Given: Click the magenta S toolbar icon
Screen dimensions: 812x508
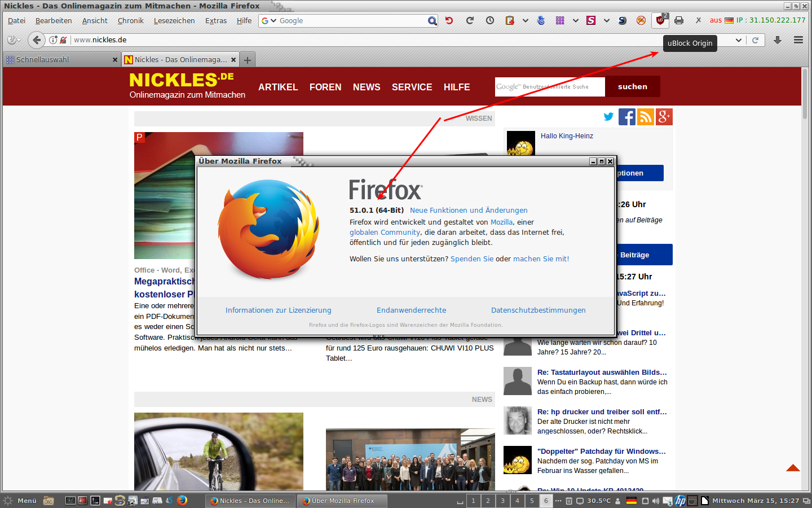Looking at the screenshot, I should 591,20.
